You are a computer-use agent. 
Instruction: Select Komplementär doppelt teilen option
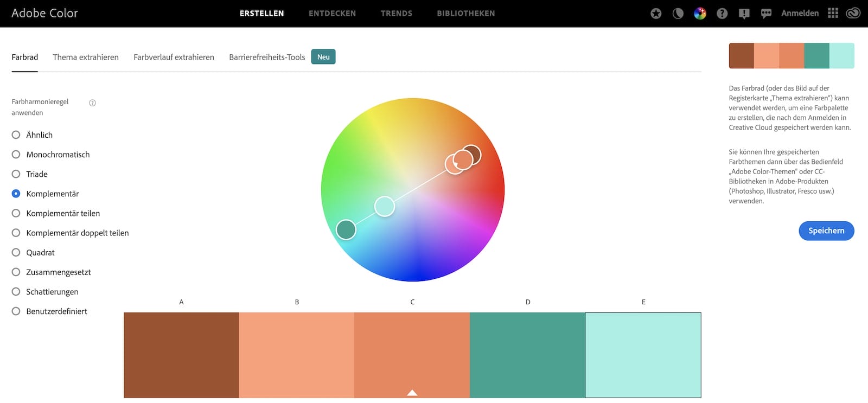pyautogui.click(x=16, y=233)
